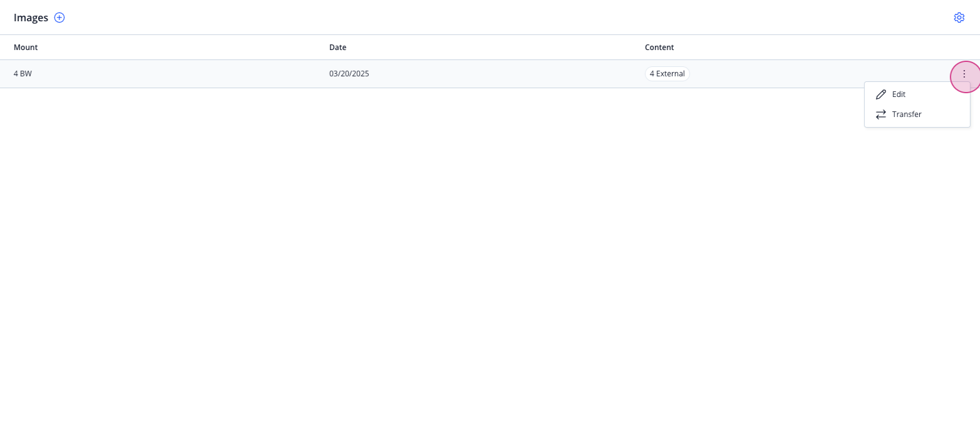
Task: Click the 03/20/2025 date cell
Action: (349, 74)
